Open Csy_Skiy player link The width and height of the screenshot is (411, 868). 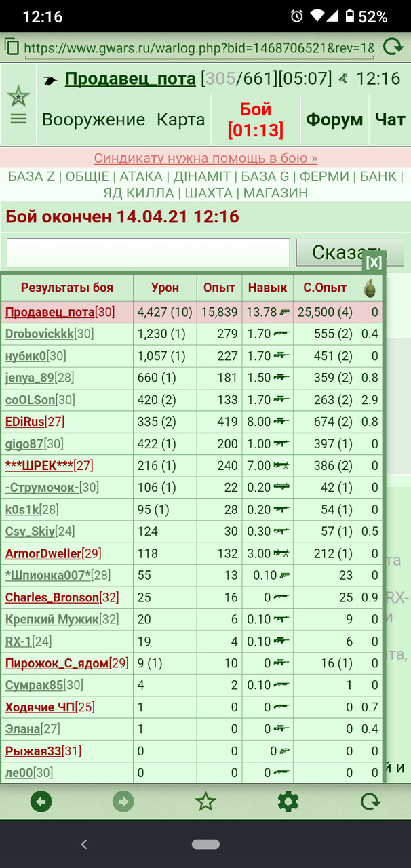click(x=31, y=532)
